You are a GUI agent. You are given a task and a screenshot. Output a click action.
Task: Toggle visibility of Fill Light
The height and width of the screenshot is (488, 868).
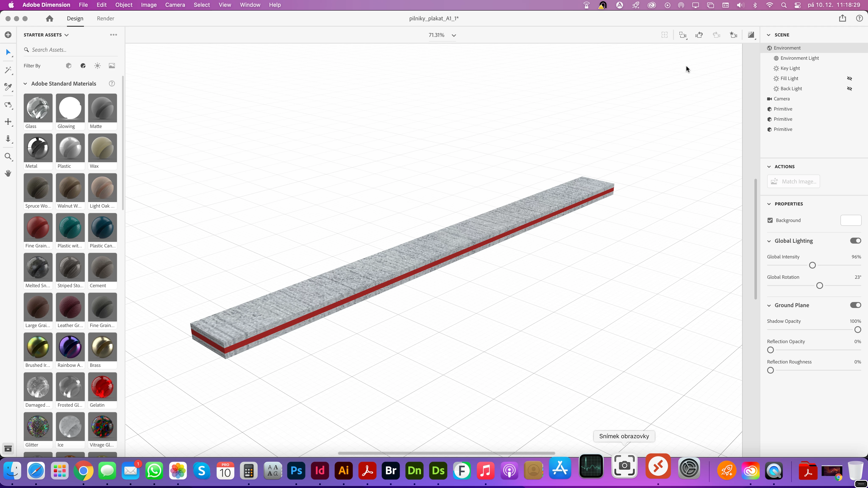point(850,78)
